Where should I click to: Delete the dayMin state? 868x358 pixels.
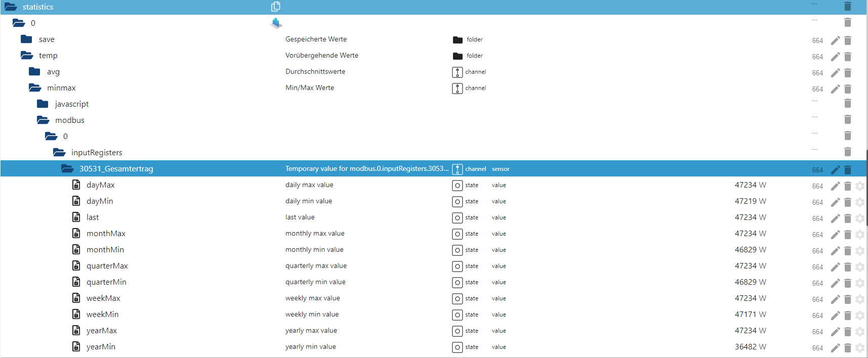point(848,202)
